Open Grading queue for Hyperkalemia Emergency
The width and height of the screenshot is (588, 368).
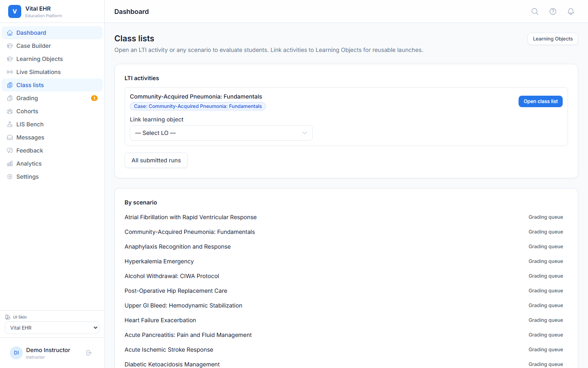coord(546,261)
